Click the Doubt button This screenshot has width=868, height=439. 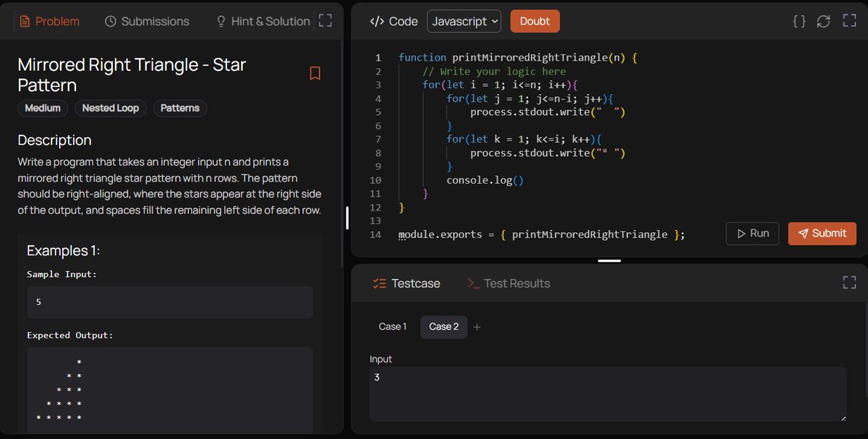coord(535,21)
